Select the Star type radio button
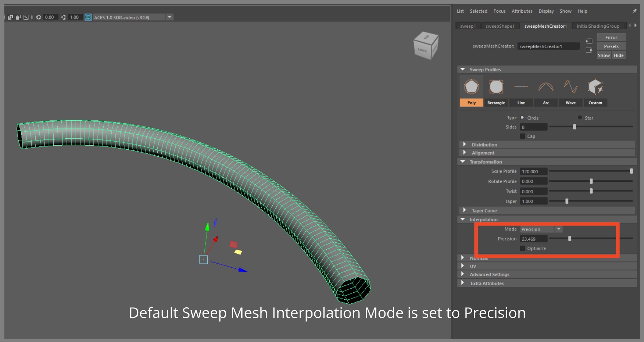Viewport: 644px width, 342px height. (x=580, y=118)
